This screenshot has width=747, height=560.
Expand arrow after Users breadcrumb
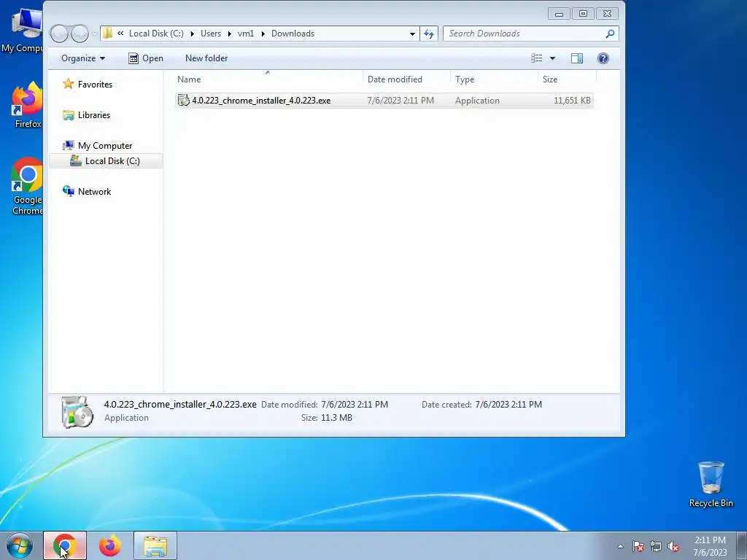click(230, 34)
